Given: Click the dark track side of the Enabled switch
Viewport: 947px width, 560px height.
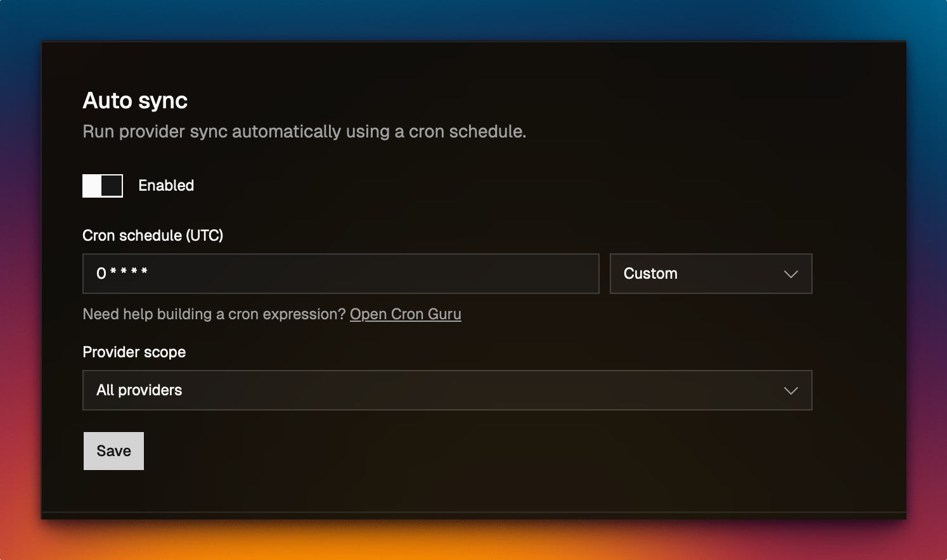Looking at the screenshot, I should (x=112, y=186).
